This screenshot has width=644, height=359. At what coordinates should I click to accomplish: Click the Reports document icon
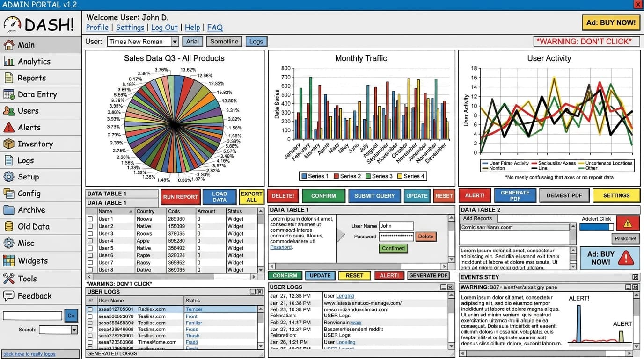tap(8, 78)
